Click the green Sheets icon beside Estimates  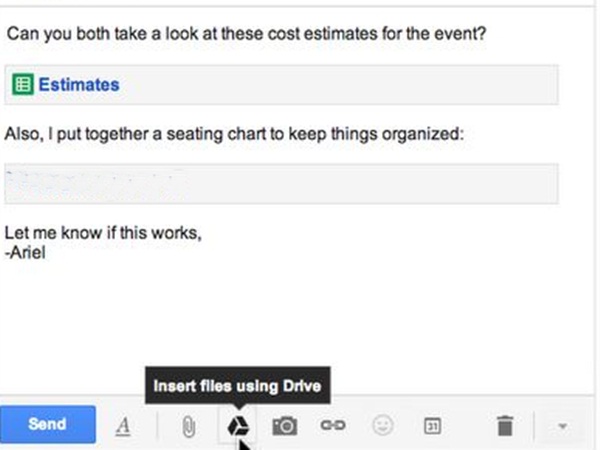[x=21, y=85]
